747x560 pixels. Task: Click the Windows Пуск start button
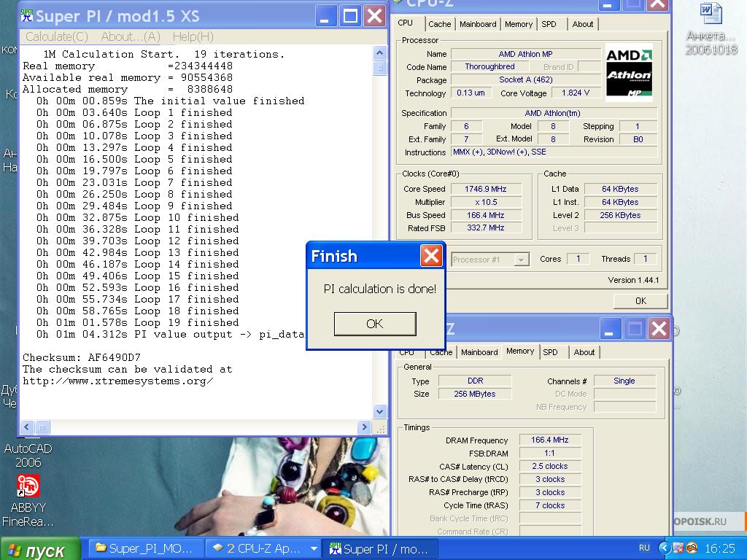(x=40, y=550)
